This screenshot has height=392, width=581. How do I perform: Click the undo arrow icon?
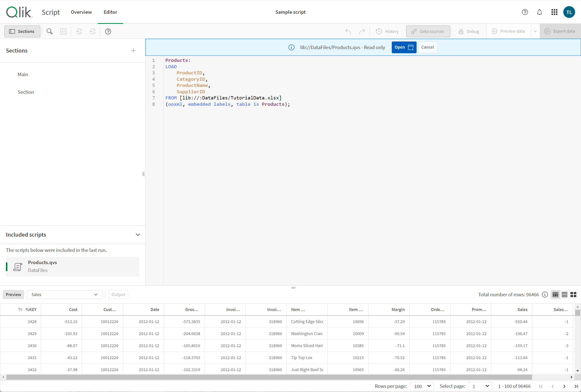point(348,31)
